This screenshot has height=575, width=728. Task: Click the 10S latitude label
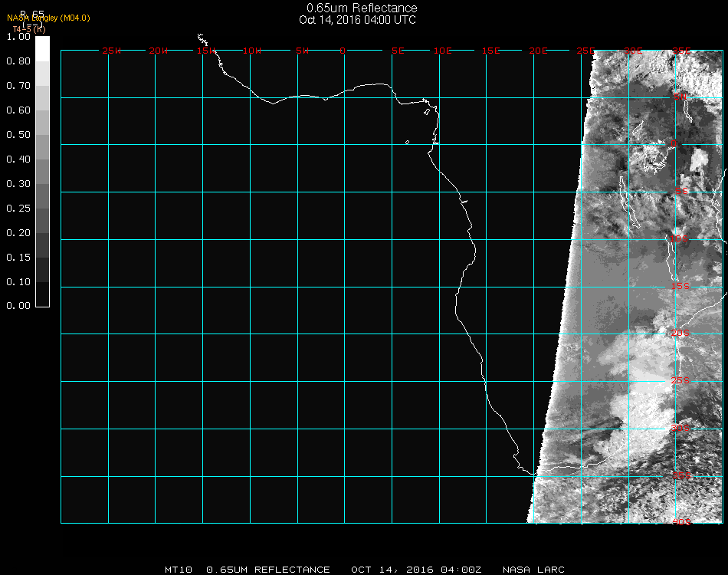pos(680,240)
